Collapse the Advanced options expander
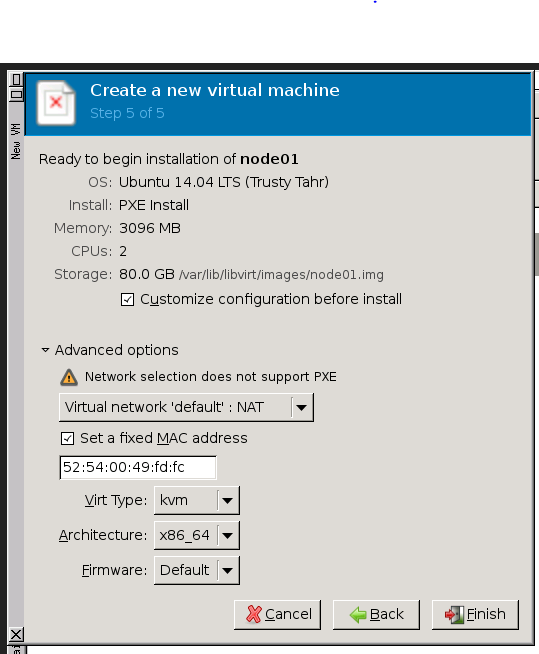The width and height of the screenshot is (539, 654). click(x=45, y=350)
